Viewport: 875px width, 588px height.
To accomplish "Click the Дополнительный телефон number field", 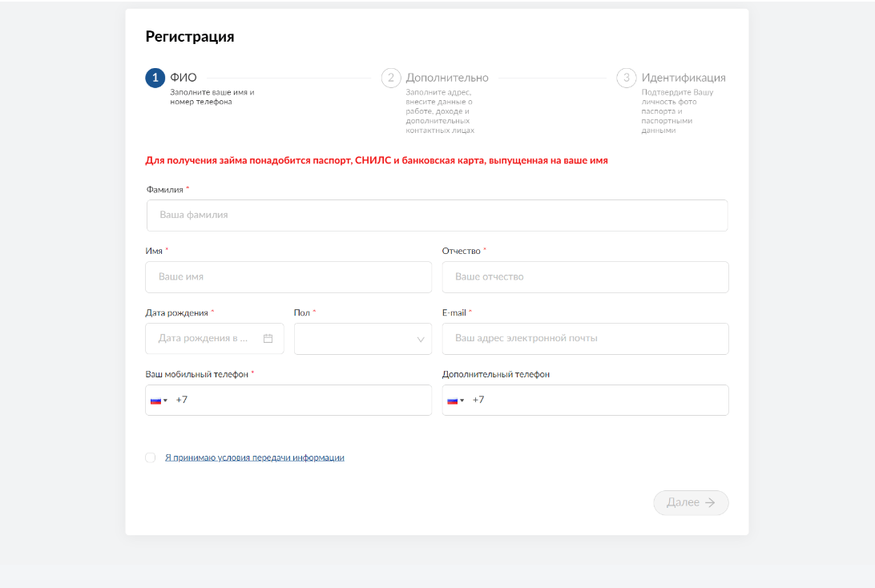I will (x=586, y=400).
